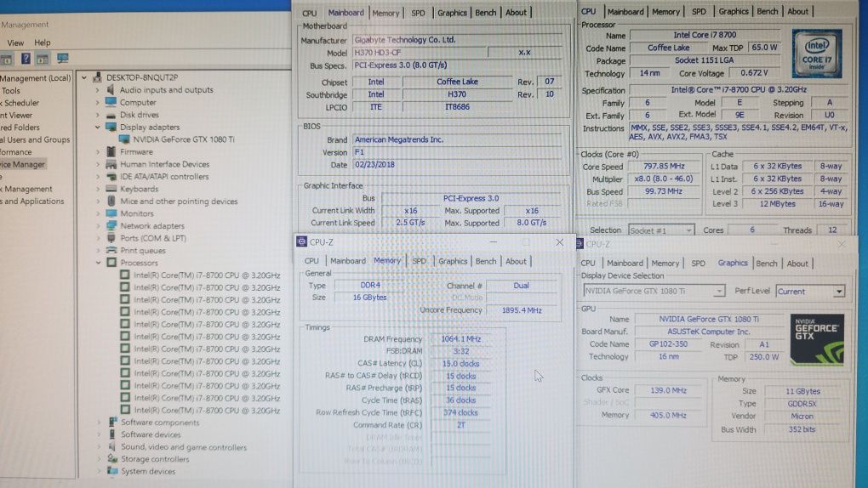Collapse the Processors node

click(97, 262)
